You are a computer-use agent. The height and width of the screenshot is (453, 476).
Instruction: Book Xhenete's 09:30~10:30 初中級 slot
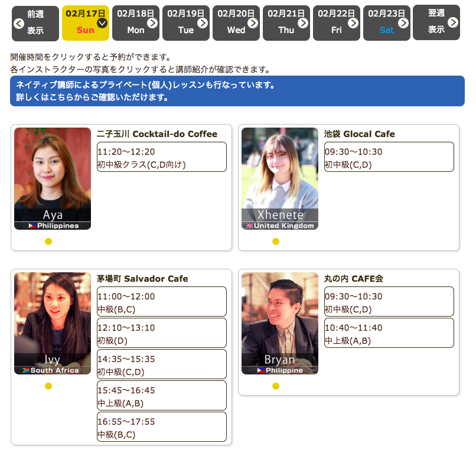tap(389, 157)
